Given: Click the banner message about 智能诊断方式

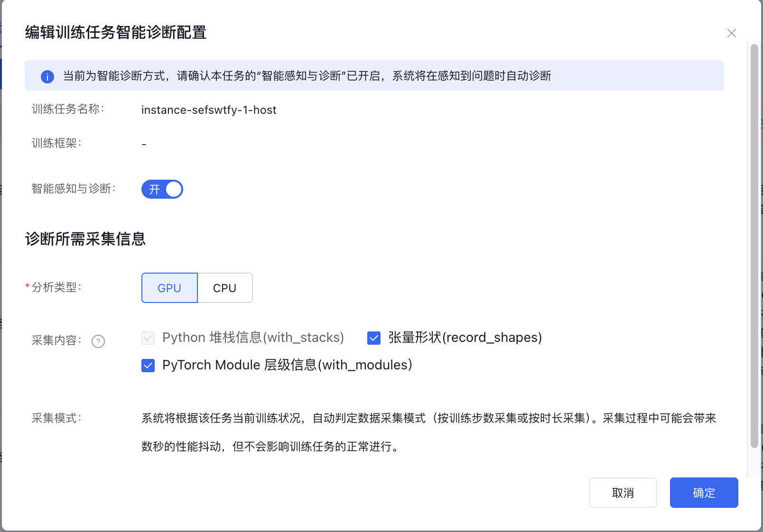Looking at the screenshot, I should pos(307,76).
